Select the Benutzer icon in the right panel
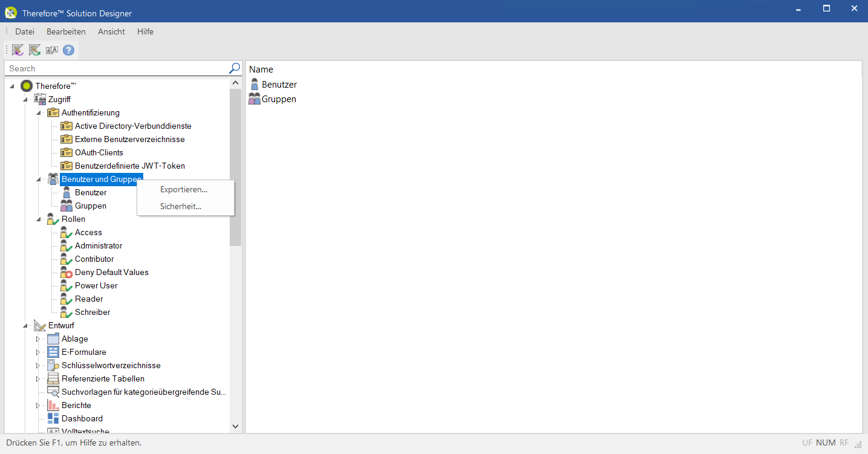868x454 pixels. (x=254, y=84)
